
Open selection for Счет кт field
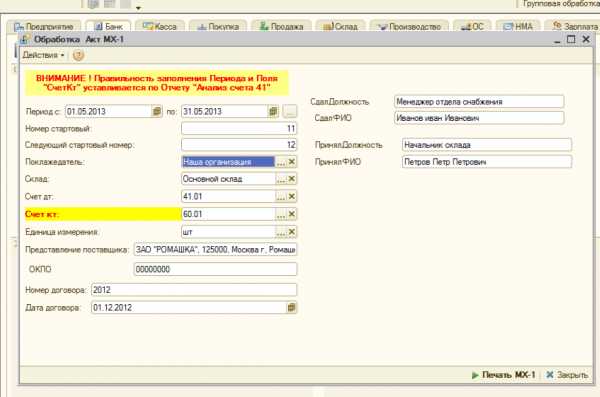(x=281, y=214)
